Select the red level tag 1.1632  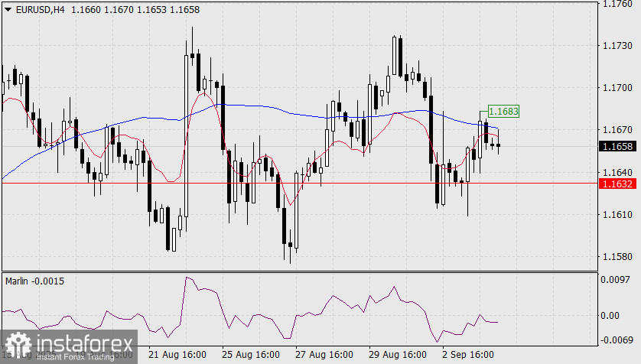pos(617,184)
